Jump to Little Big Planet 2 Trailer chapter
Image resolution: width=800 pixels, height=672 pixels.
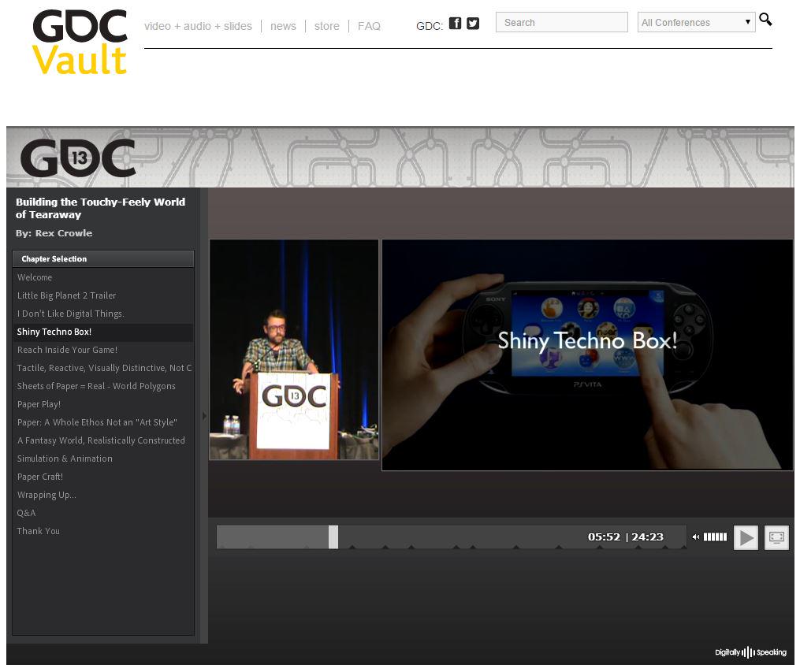(103, 295)
